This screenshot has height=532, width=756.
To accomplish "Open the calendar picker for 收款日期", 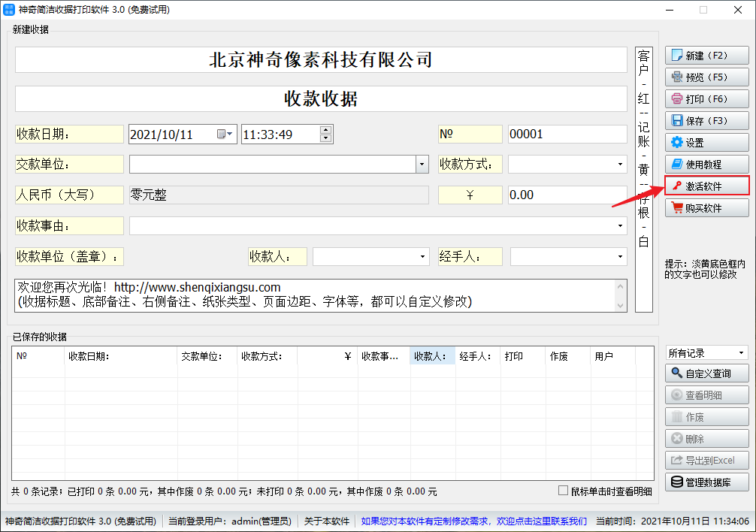I will [225, 134].
